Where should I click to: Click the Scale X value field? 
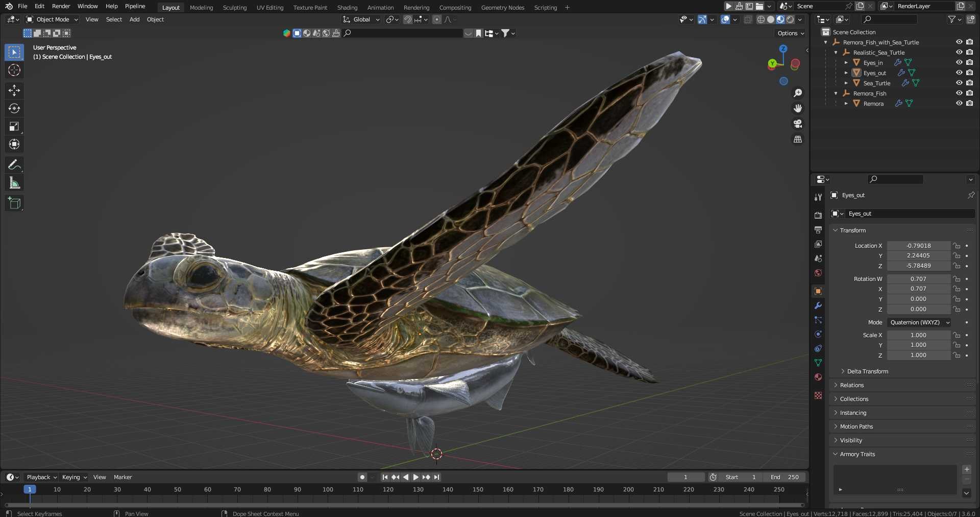pos(918,335)
